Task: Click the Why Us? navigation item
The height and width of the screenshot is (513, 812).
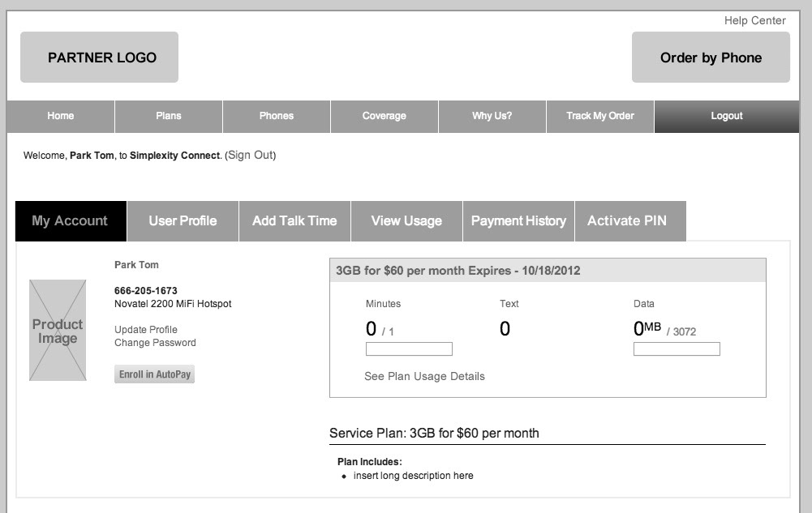Action: [x=492, y=116]
